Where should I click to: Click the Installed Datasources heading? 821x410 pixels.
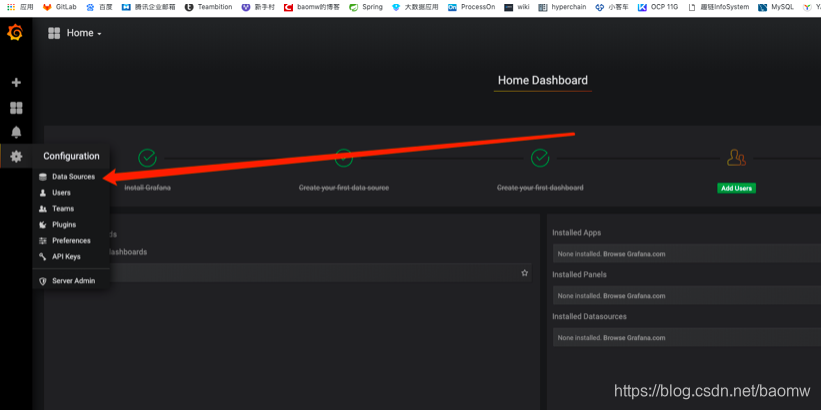click(x=589, y=316)
